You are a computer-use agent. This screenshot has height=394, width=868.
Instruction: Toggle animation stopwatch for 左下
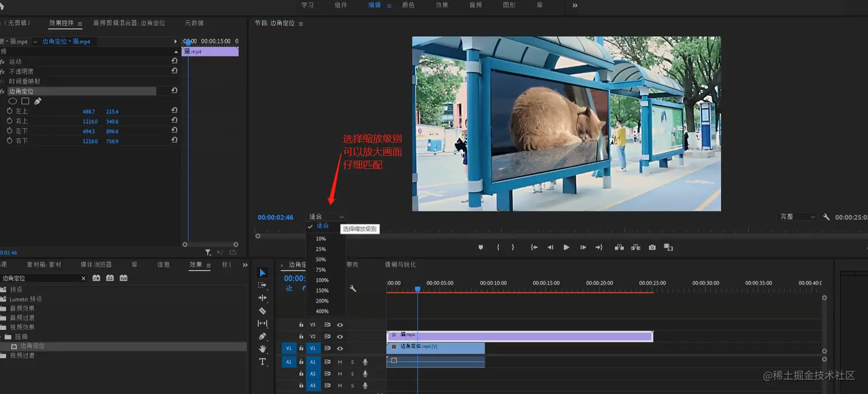pos(9,131)
